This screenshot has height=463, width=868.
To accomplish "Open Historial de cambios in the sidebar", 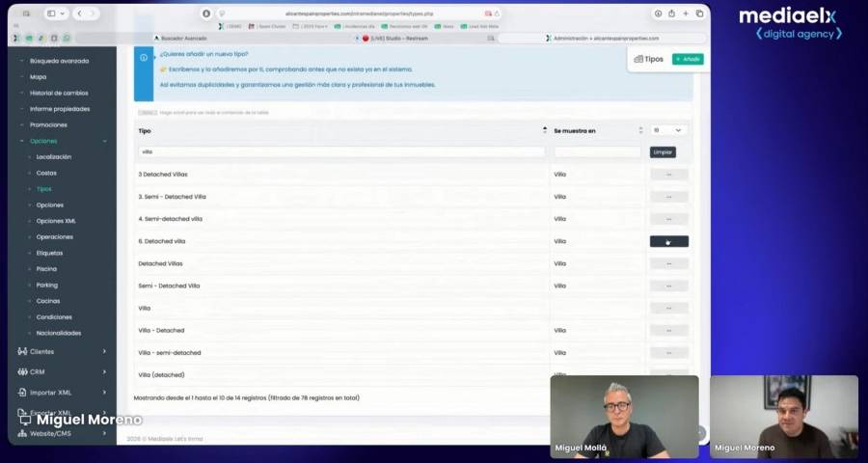I will pos(59,93).
